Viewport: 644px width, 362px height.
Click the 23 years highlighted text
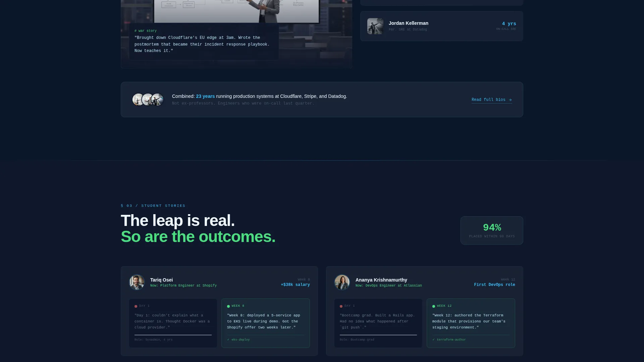point(205,96)
